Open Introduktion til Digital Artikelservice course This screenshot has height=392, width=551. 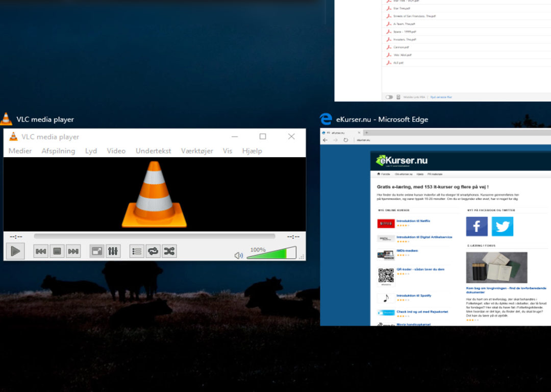pos(424,237)
